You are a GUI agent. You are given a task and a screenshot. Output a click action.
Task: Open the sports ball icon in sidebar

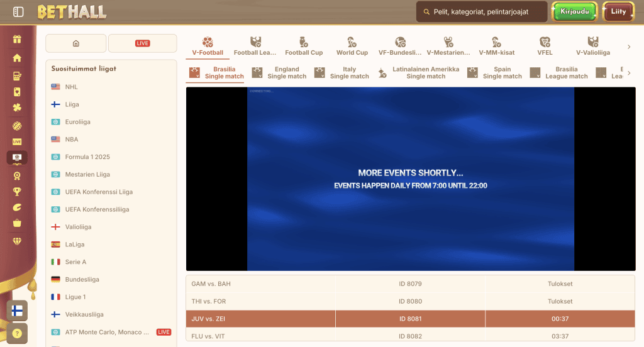click(17, 126)
